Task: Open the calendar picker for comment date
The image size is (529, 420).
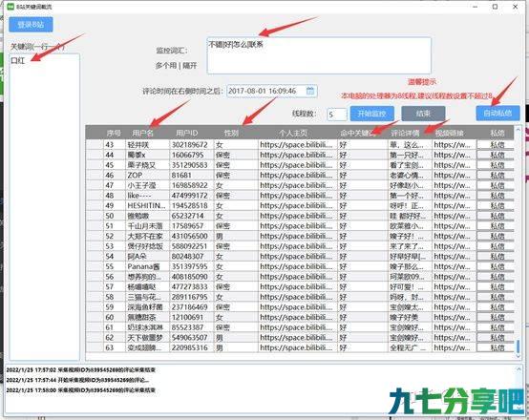Action: click(x=310, y=91)
